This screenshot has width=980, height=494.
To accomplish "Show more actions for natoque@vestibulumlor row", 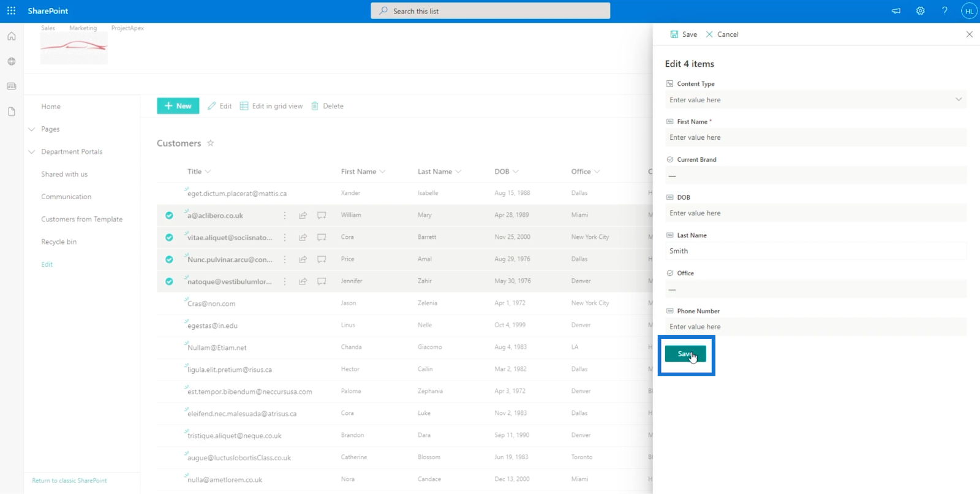I will point(285,281).
